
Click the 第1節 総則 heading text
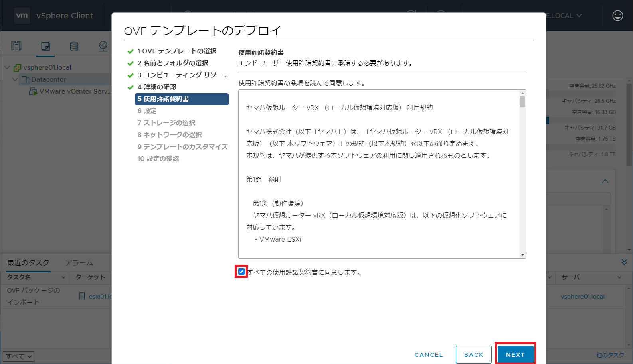pyautogui.click(x=263, y=179)
